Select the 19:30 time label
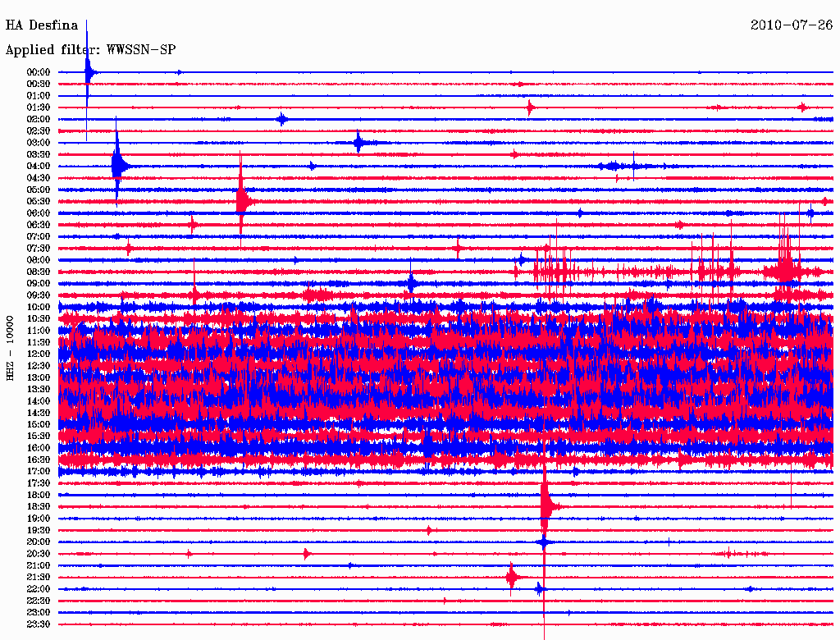 point(39,531)
